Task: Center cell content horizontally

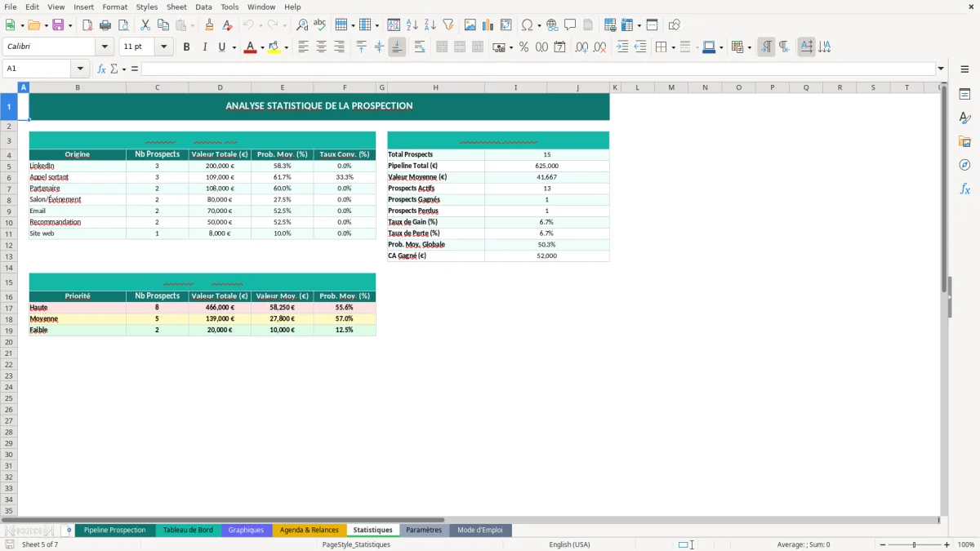Action: point(321,47)
